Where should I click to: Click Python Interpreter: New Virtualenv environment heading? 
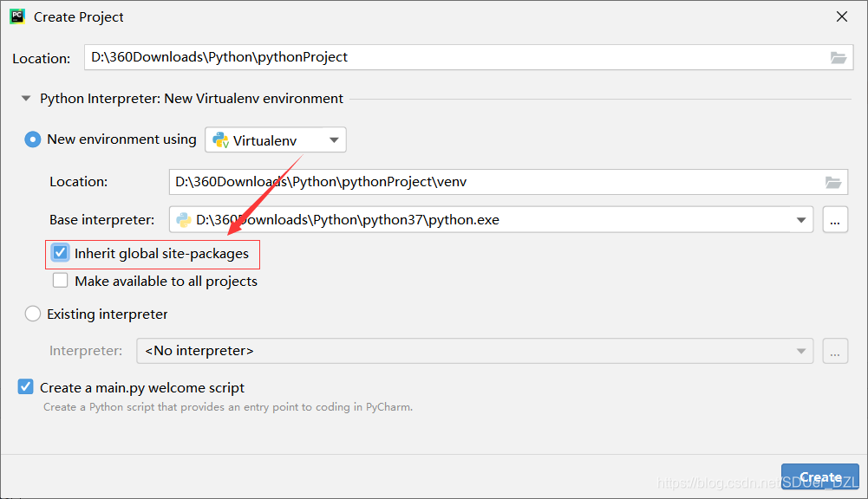(192, 99)
